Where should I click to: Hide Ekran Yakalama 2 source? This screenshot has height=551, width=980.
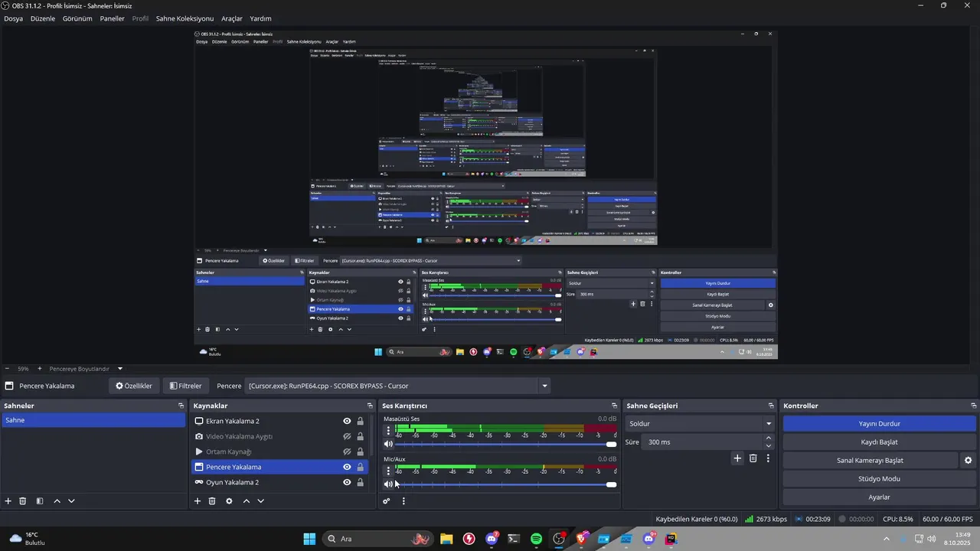(347, 421)
